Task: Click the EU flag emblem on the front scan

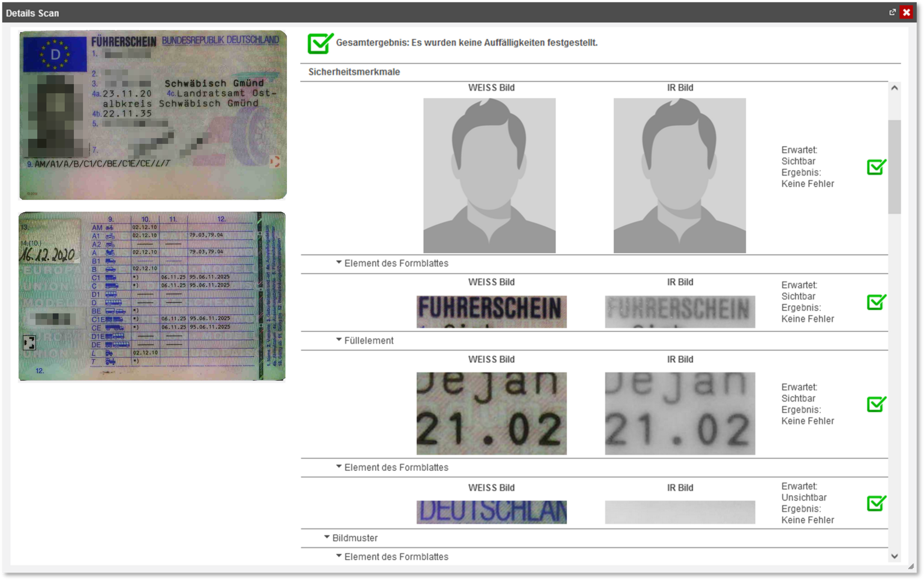Action: pos(55,54)
